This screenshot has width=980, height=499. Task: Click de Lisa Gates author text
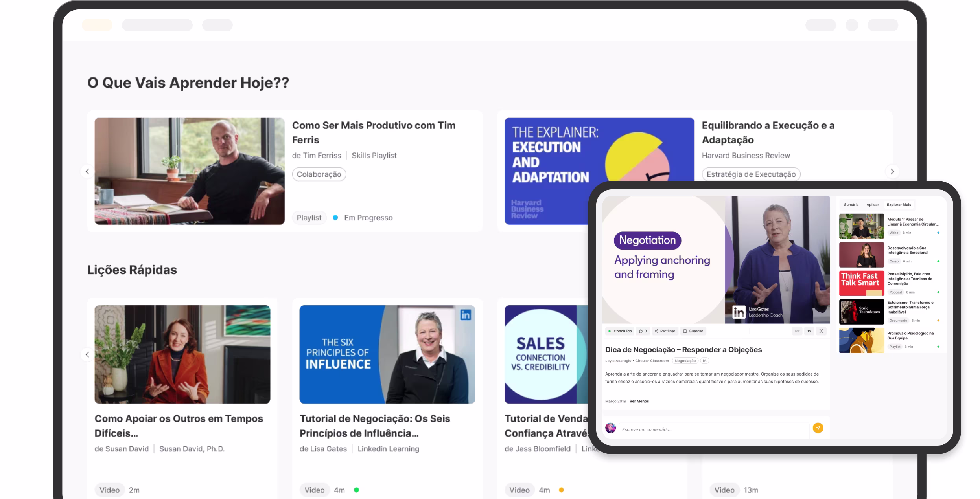point(323,449)
